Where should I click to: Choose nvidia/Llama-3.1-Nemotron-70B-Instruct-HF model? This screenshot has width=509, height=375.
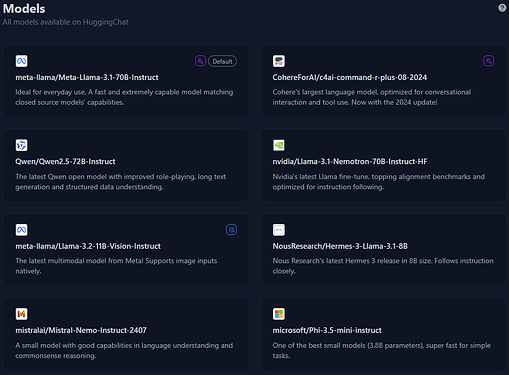pyautogui.click(x=350, y=162)
